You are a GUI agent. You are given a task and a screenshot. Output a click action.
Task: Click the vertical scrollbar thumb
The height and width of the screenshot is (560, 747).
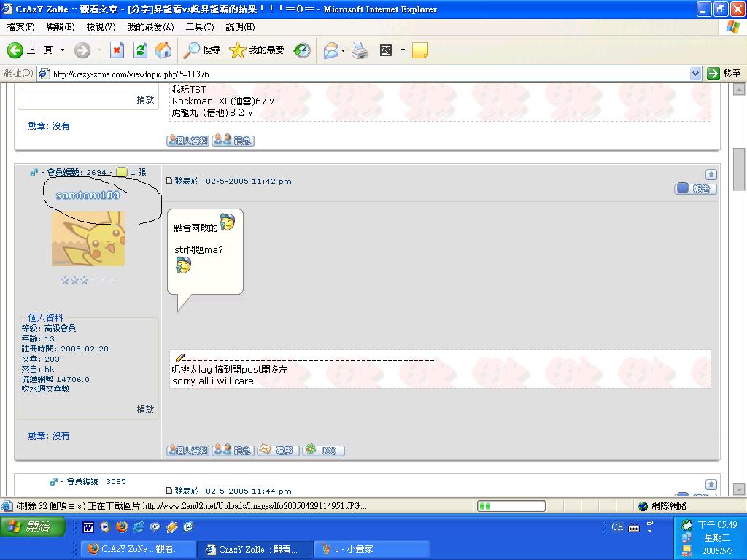[x=739, y=169]
